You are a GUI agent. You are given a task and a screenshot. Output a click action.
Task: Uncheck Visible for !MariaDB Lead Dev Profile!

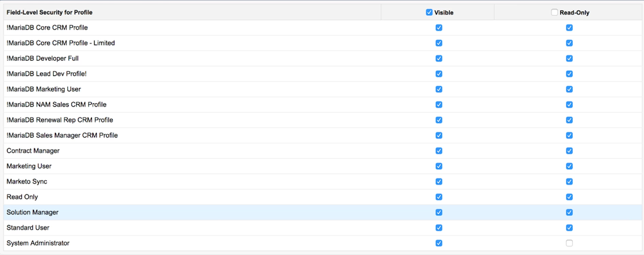pos(439,74)
